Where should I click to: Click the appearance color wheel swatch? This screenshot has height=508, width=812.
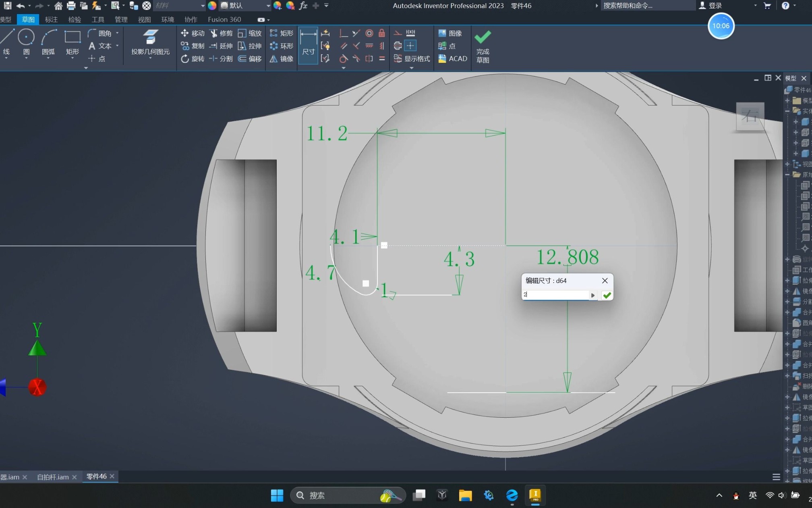coord(212,6)
